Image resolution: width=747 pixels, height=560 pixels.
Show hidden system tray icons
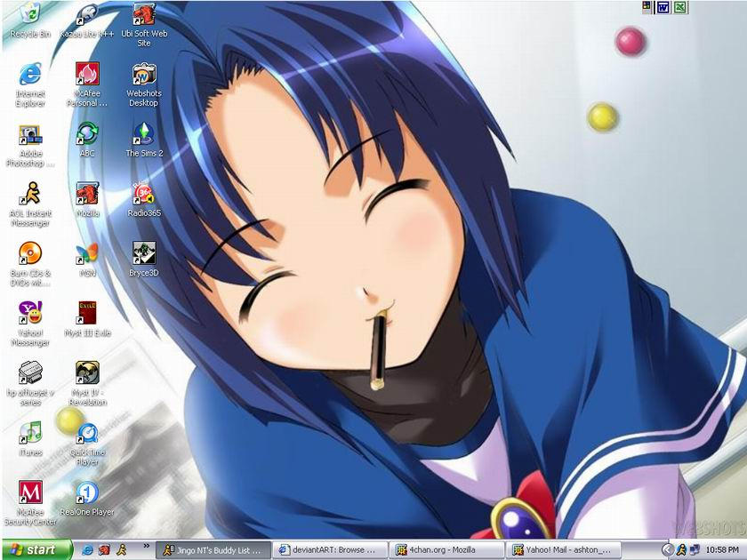pos(667,550)
